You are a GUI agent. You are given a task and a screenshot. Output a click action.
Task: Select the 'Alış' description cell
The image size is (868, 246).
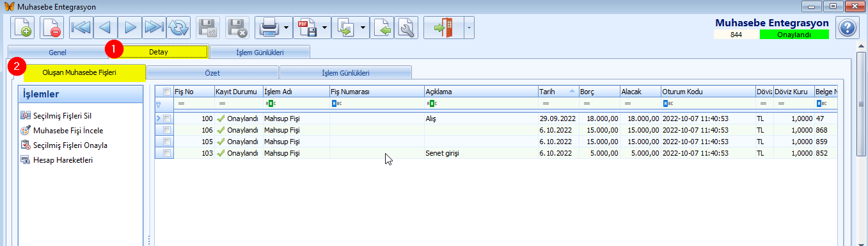click(x=481, y=119)
